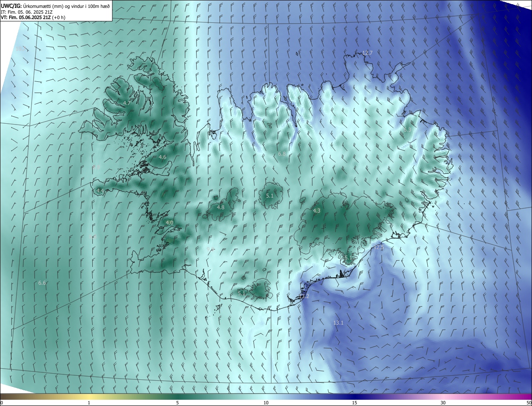Click the 4.6 value label

click(163, 157)
